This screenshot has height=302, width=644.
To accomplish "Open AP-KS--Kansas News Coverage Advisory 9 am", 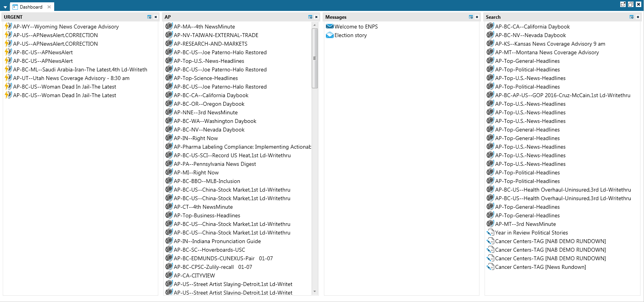I will pyautogui.click(x=550, y=44).
